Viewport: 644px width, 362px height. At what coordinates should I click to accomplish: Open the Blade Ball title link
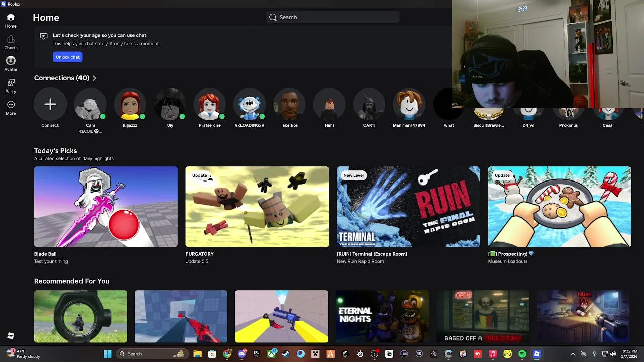tap(45, 254)
